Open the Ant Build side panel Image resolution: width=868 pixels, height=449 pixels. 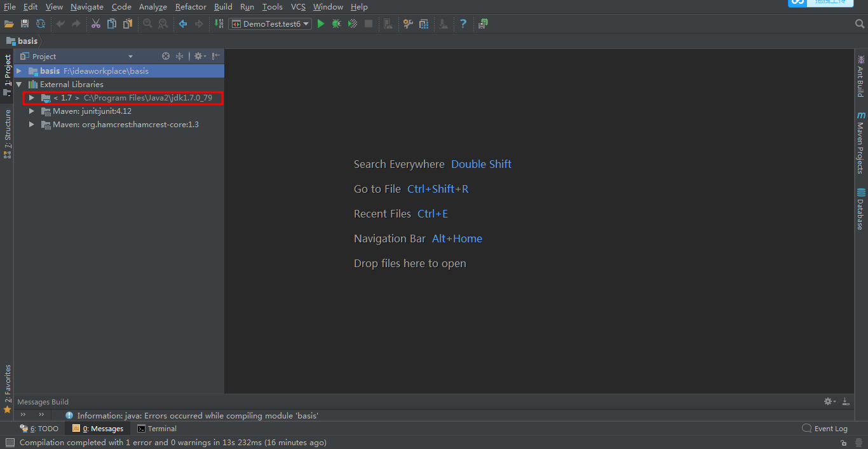point(860,76)
